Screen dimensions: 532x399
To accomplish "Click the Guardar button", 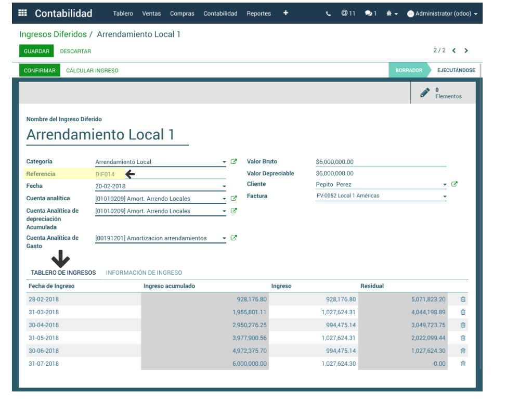I will click(x=36, y=51).
